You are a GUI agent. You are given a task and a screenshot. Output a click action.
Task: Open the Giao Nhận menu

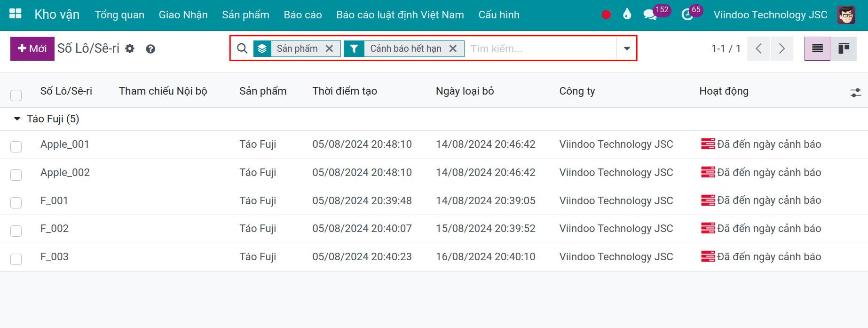tap(183, 15)
